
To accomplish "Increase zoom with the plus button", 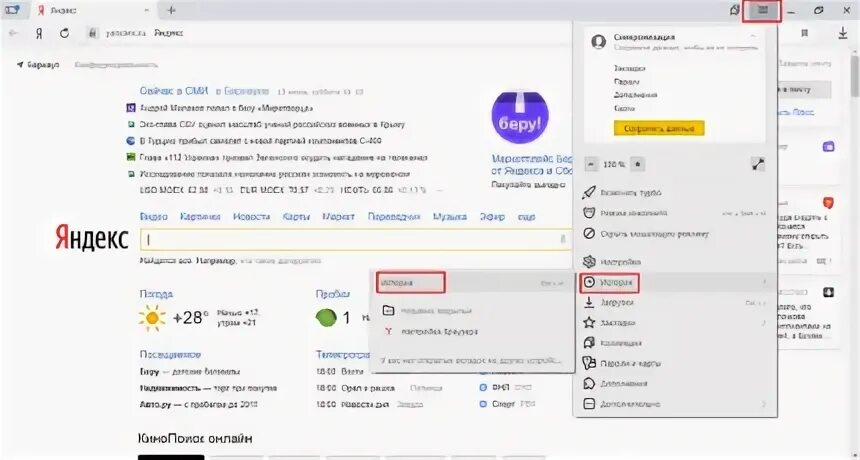I will (637, 164).
